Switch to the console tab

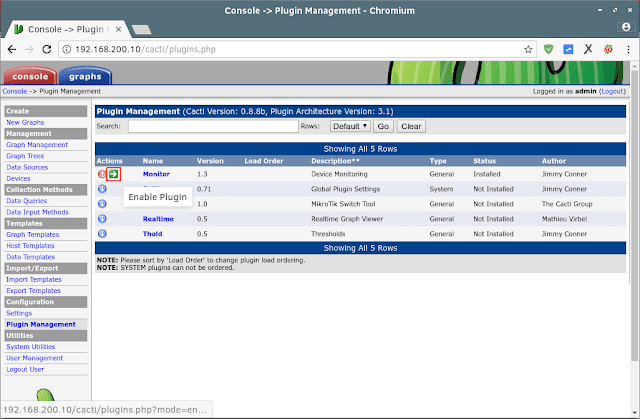(30, 76)
